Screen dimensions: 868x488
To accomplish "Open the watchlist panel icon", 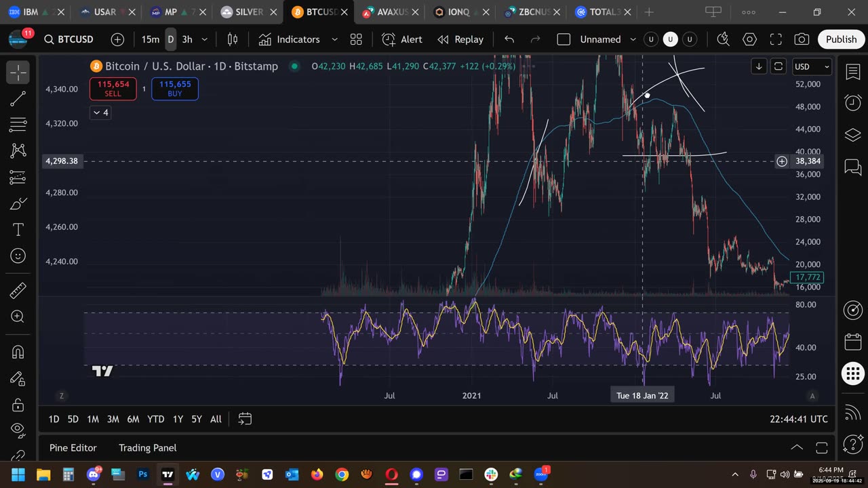I will (x=853, y=73).
